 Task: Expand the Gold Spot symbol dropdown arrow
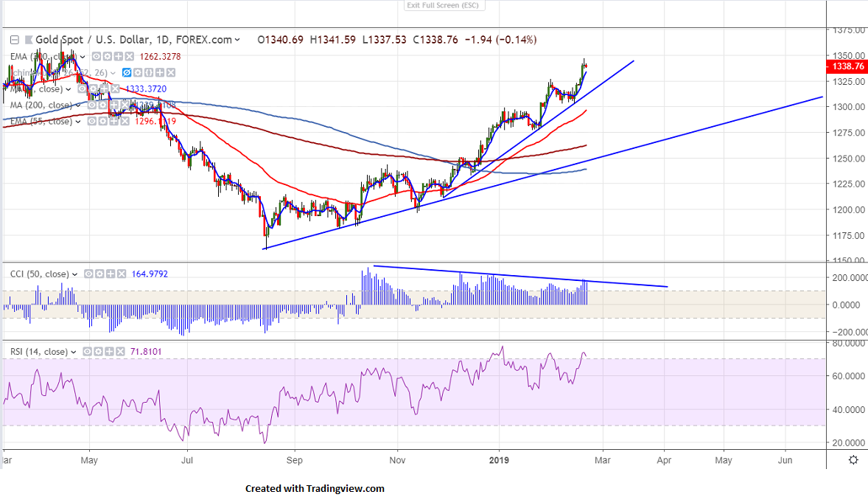tap(237, 40)
